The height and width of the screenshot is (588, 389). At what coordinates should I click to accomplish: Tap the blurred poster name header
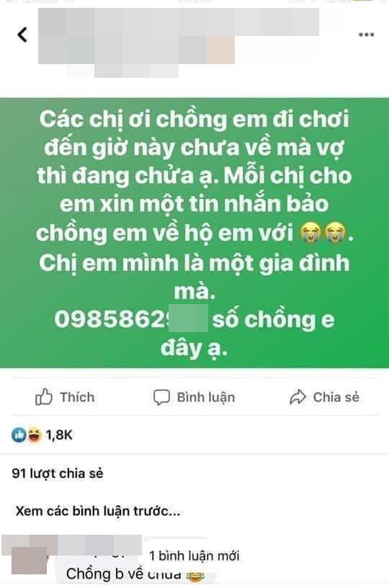click(x=179, y=42)
